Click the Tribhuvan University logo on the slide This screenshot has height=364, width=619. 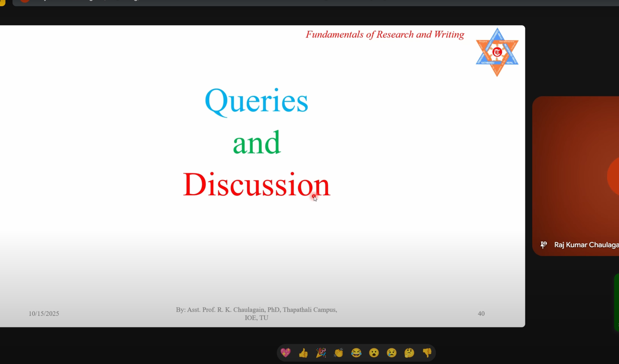coord(497,52)
